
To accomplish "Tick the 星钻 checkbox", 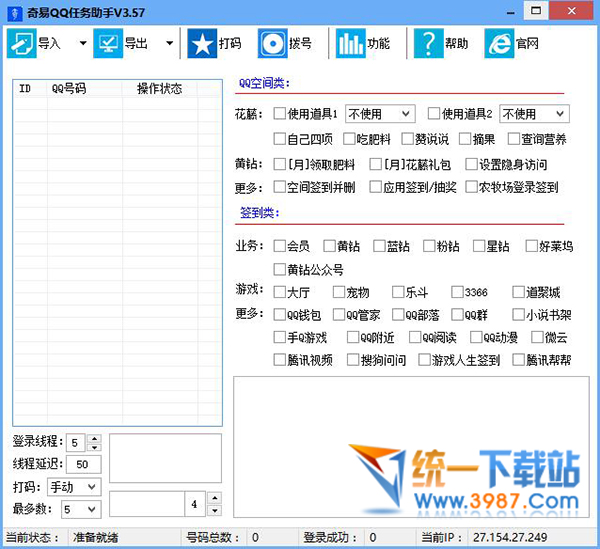I will (x=479, y=246).
